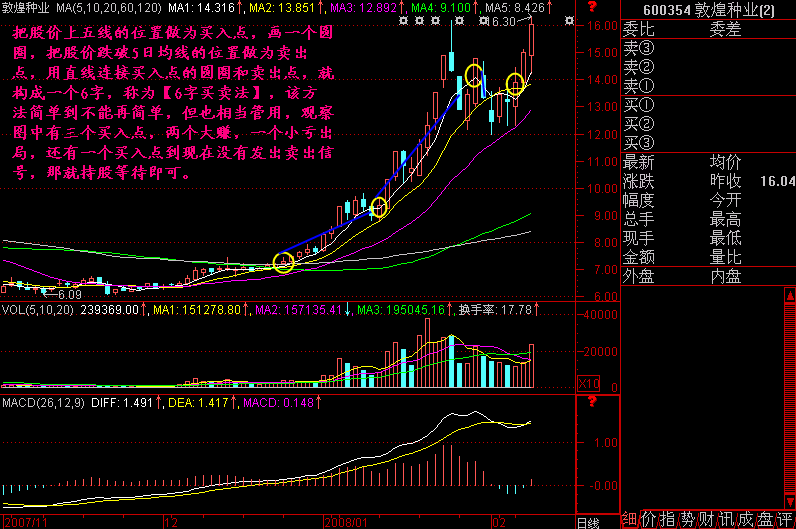Screen dimensions: 796x529
Task: Click the red question mark in the main chart
Action: coord(591,6)
